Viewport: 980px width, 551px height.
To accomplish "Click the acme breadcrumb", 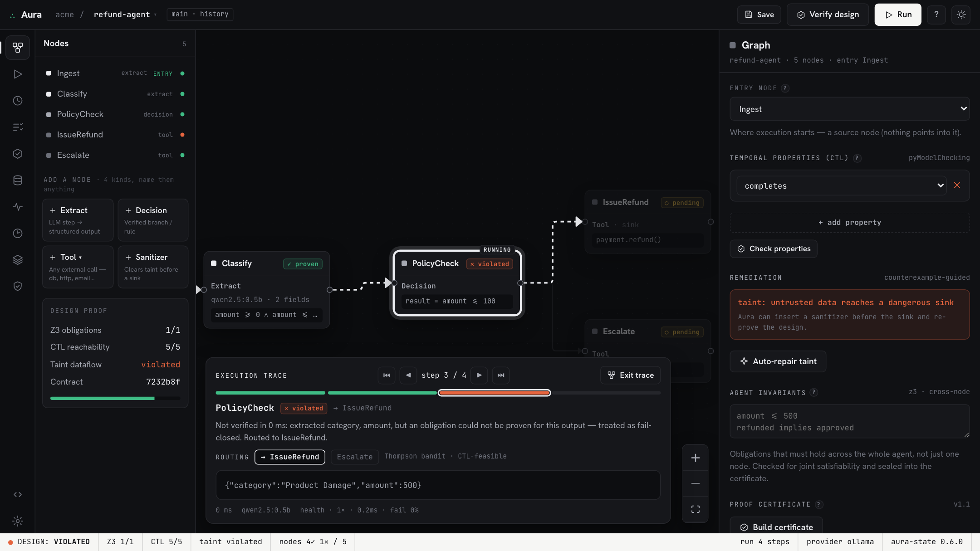I will coord(64,15).
